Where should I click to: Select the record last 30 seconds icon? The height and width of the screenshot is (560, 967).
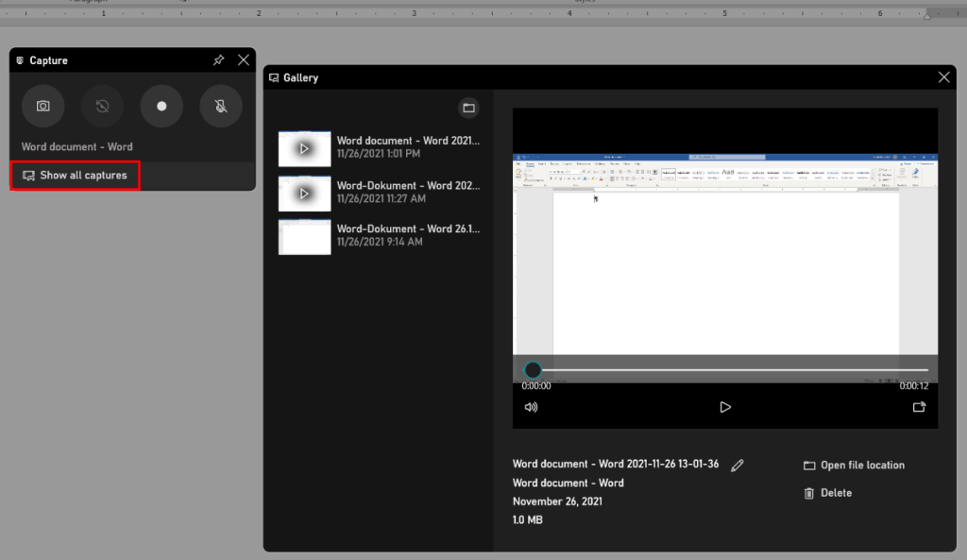pyautogui.click(x=102, y=106)
